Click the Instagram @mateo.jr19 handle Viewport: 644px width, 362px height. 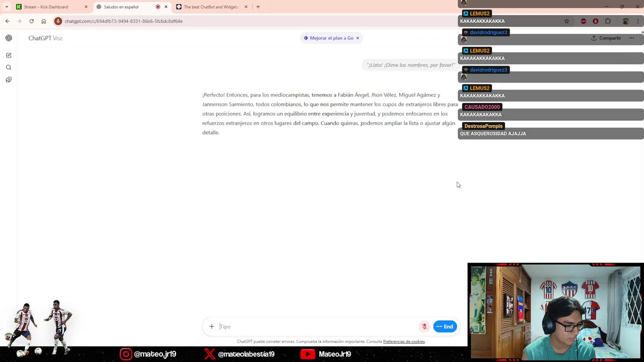point(155,354)
